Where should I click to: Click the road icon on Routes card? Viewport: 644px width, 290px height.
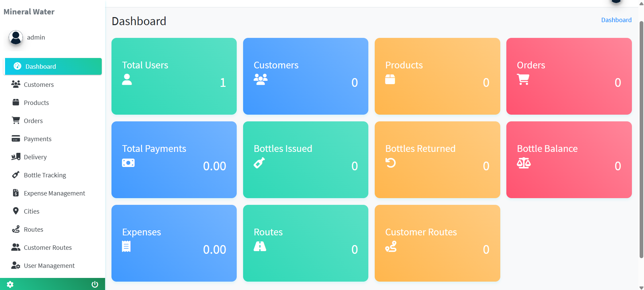point(260,246)
